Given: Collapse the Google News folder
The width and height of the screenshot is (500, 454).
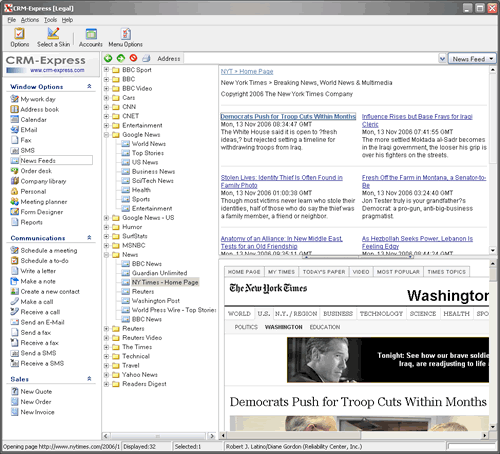Looking at the screenshot, I should click(106, 135).
